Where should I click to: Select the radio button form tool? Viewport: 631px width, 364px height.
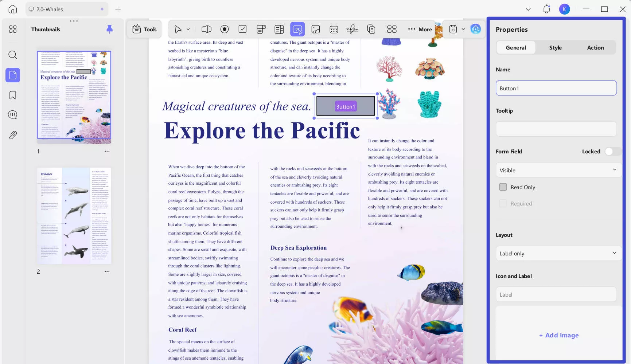(x=225, y=29)
